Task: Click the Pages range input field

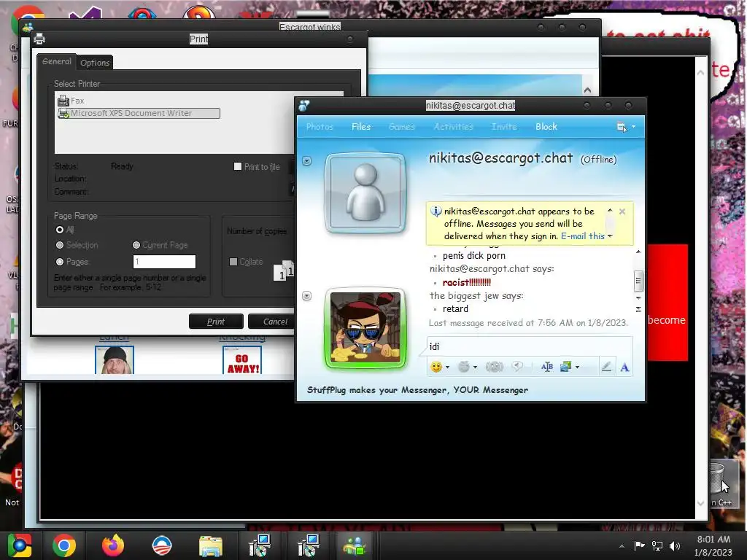Action: (x=164, y=262)
